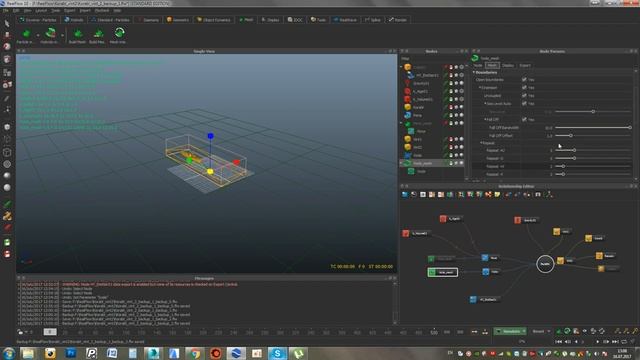640x360 pixels.
Task: Collapse the Boundaries section in Node Params
Action: tap(474, 72)
